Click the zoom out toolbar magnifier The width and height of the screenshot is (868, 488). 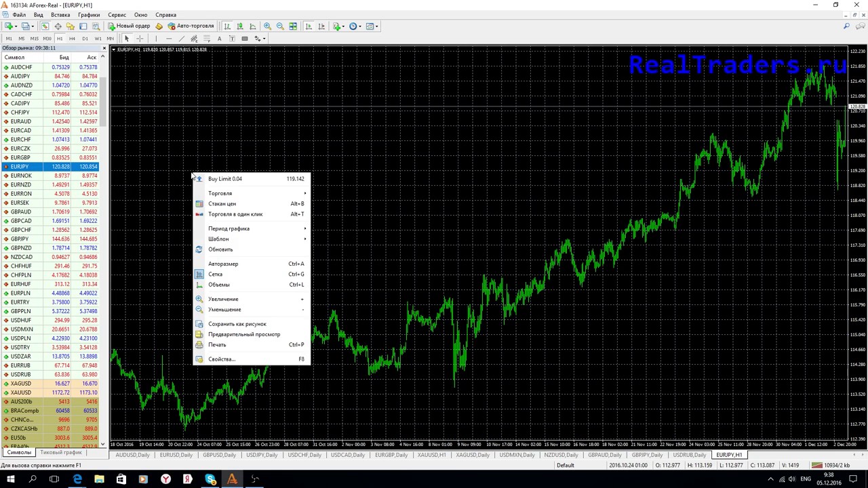click(280, 26)
